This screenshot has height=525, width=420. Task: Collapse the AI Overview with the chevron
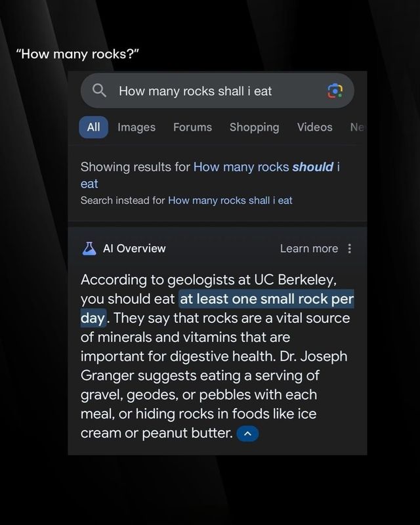pyautogui.click(x=247, y=434)
